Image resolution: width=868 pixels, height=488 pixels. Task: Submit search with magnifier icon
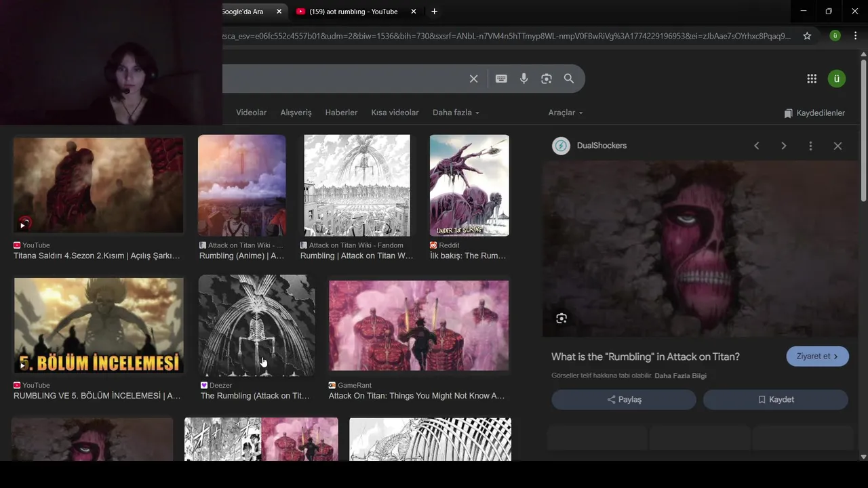569,79
